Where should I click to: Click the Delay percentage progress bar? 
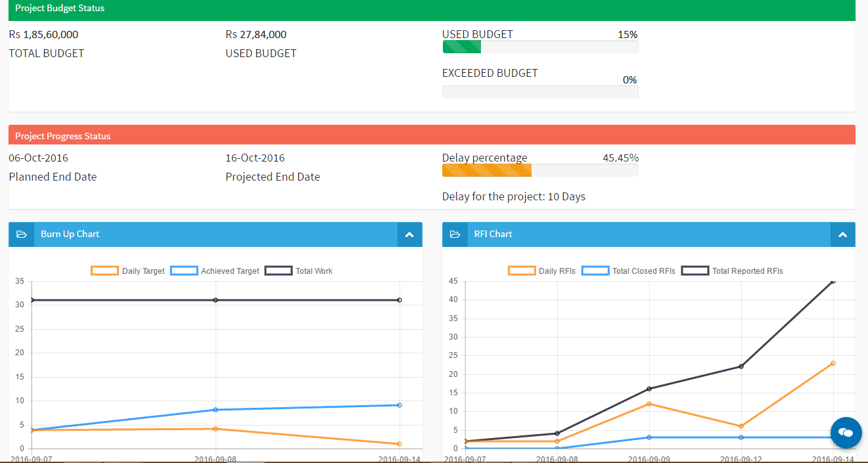pyautogui.click(x=540, y=170)
